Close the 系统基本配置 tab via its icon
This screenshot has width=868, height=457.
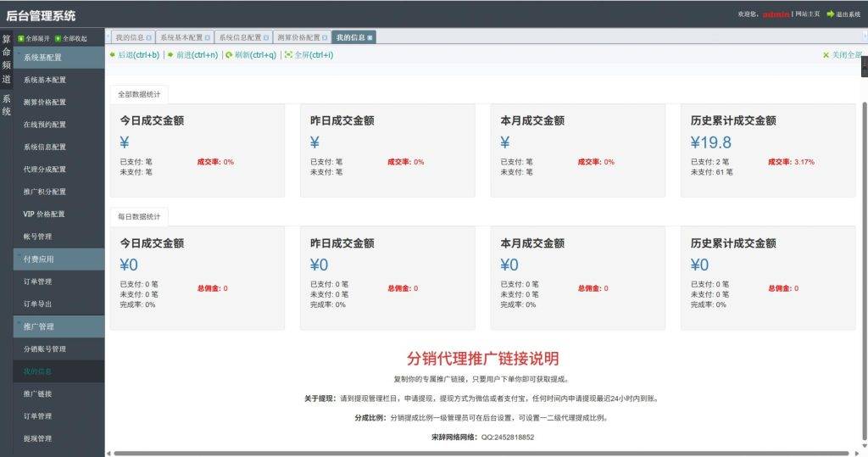[208, 37]
